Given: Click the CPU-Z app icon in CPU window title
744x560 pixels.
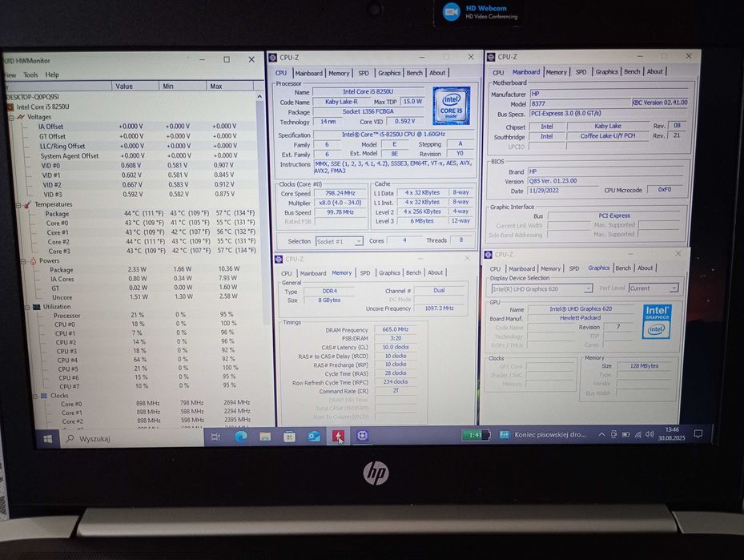Looking at the screenshot, I should (273, 58).
